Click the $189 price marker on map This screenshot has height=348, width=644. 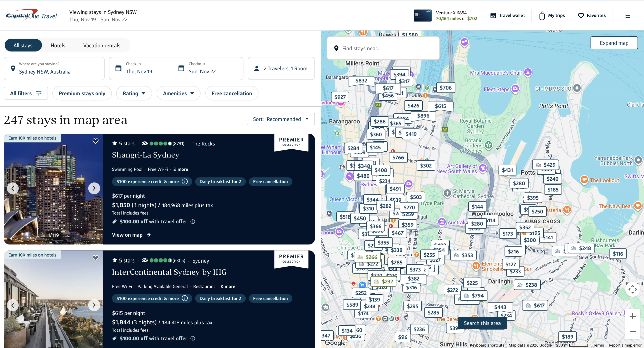point(568,337)
